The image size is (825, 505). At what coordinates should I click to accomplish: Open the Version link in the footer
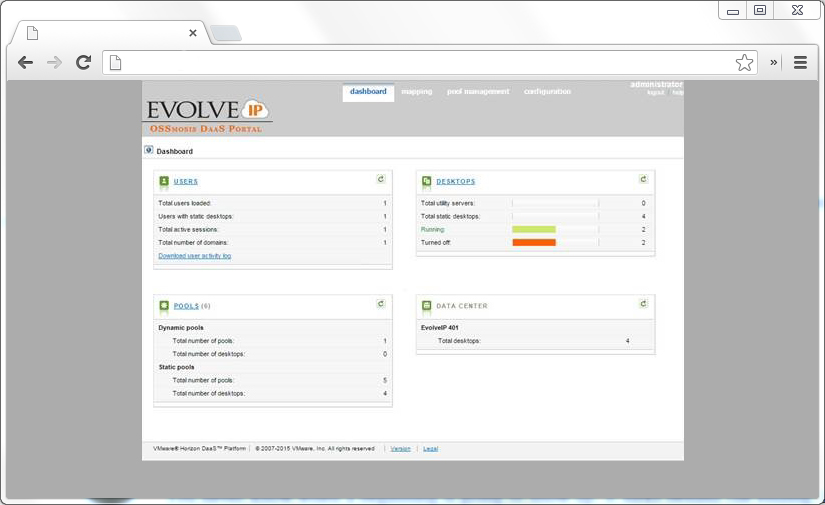[x=400, y=449]
